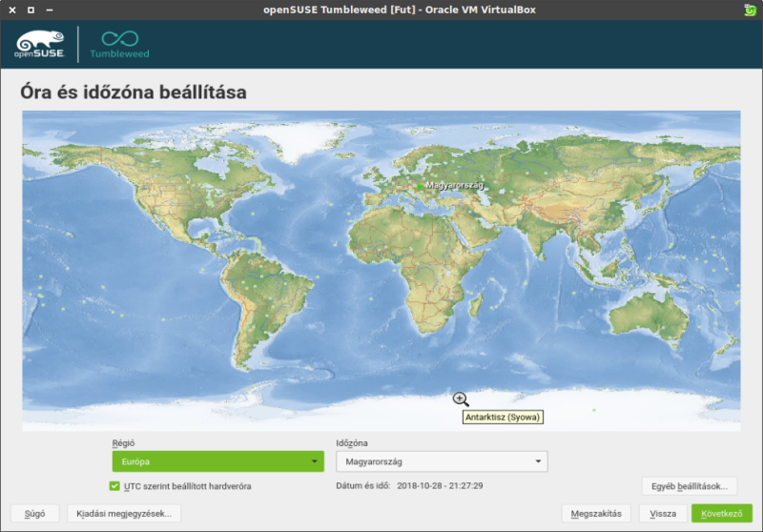
Task: Click the Súgó help button
Action: (x=35, y=513)
